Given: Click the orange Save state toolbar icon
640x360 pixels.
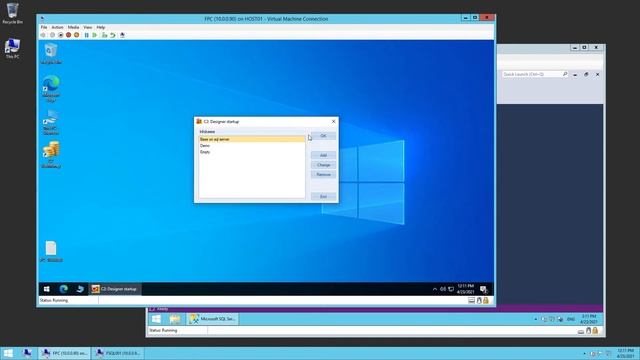Looking at the screenshot, I should tap(76, 35).
